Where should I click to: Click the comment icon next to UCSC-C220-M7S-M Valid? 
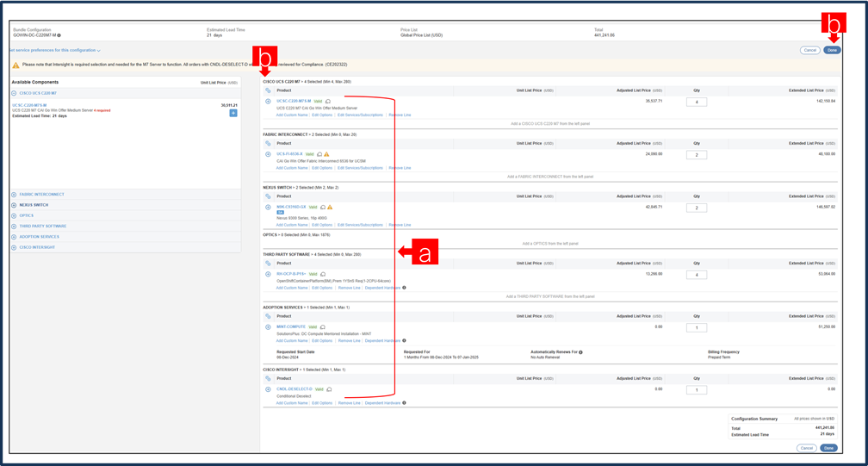tap(328, 102)
